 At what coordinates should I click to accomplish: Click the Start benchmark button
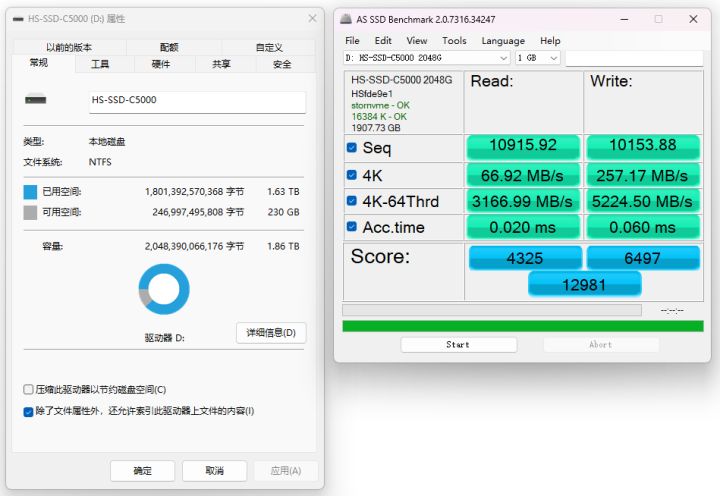click(458, 344)
